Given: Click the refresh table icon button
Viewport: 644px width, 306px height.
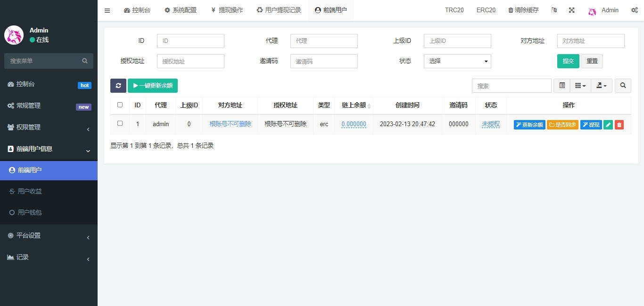Looking at the screenshot, I should click(118, 86).
